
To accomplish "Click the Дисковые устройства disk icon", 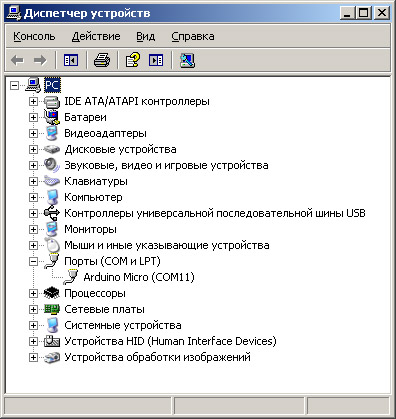I will click(x=52, y=149).
